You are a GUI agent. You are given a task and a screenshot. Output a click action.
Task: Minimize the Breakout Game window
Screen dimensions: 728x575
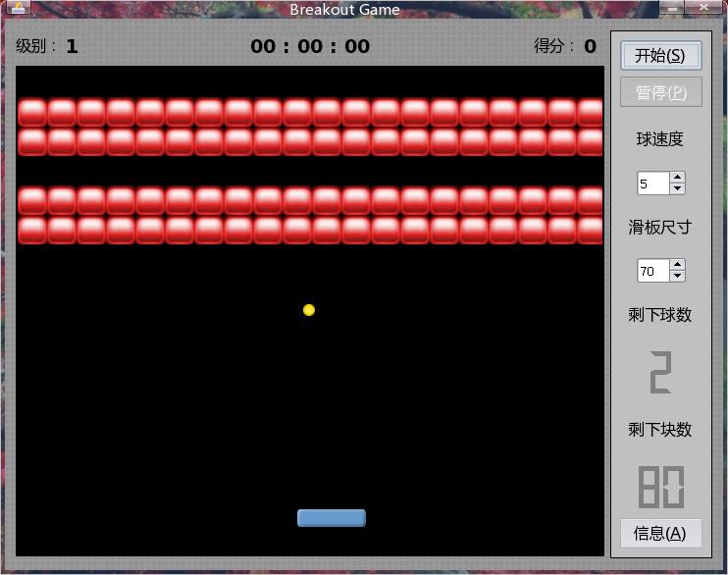pos(672,7)
